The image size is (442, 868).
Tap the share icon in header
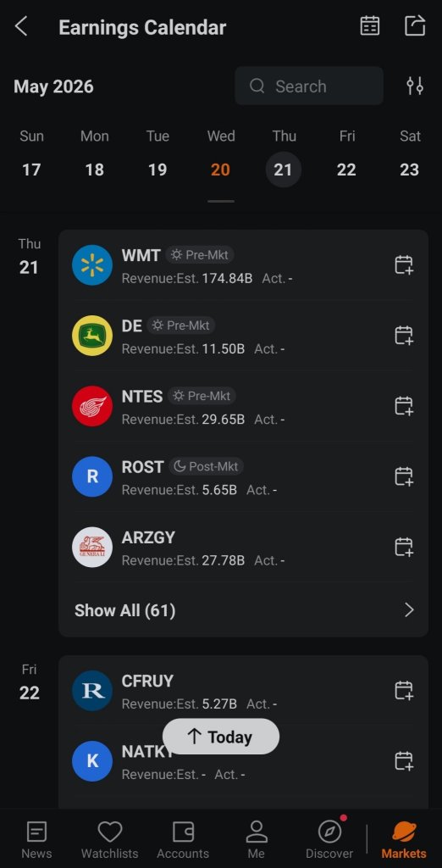pyautogui.click(x=415, y=25)
